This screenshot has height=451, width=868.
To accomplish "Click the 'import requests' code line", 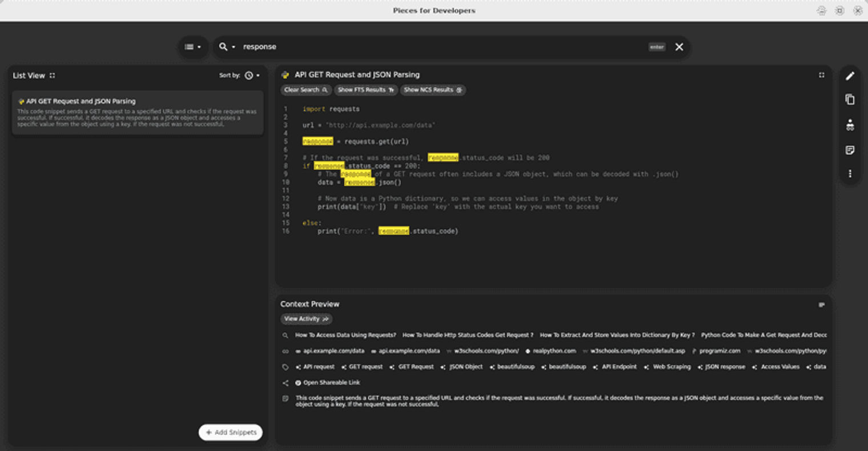I will point(331,109).
